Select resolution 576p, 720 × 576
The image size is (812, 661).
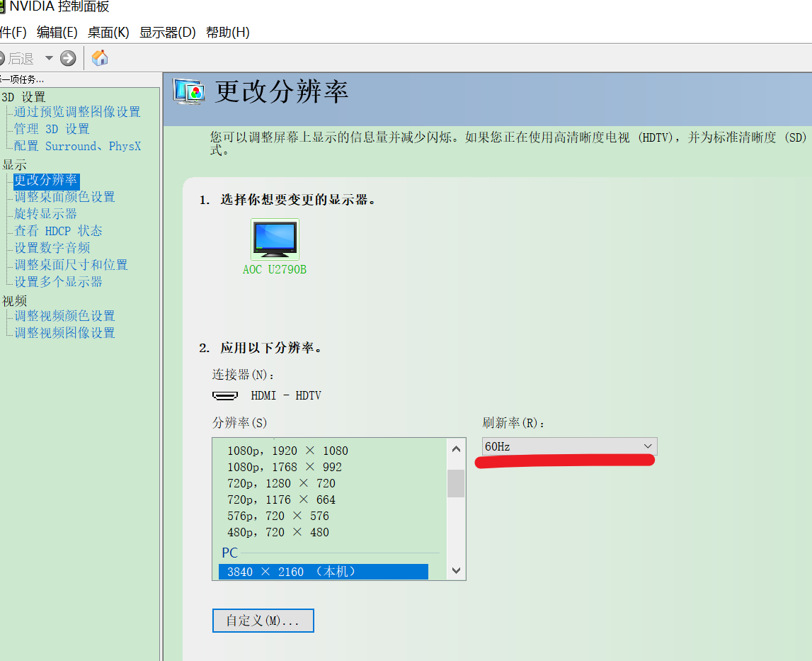(x=278, y=516)
